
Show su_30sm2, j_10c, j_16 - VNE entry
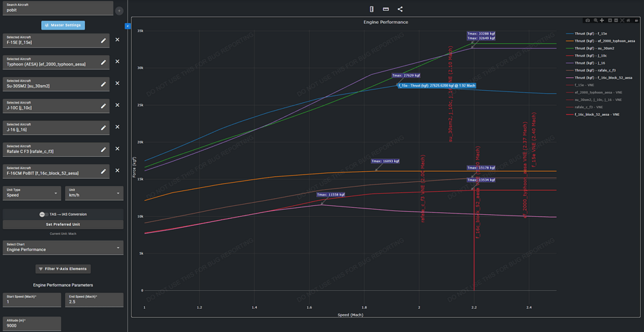[594, 100]
